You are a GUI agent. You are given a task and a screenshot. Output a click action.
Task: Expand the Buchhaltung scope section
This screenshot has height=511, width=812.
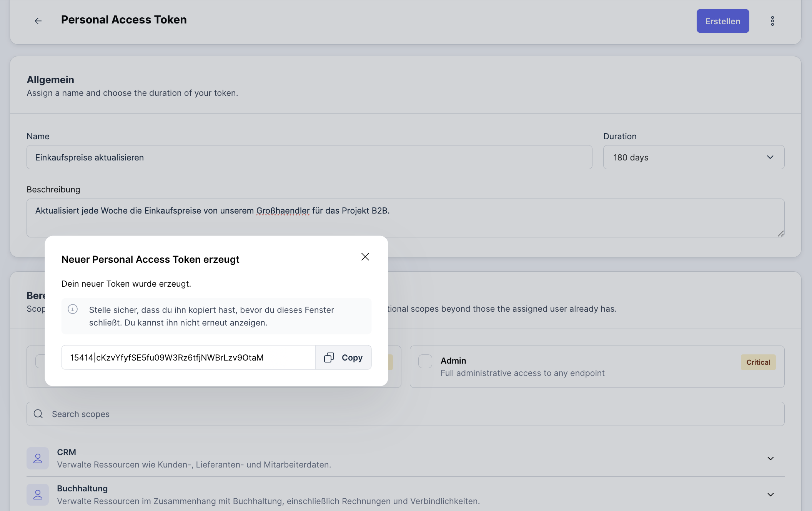click(x=770, y=494)
